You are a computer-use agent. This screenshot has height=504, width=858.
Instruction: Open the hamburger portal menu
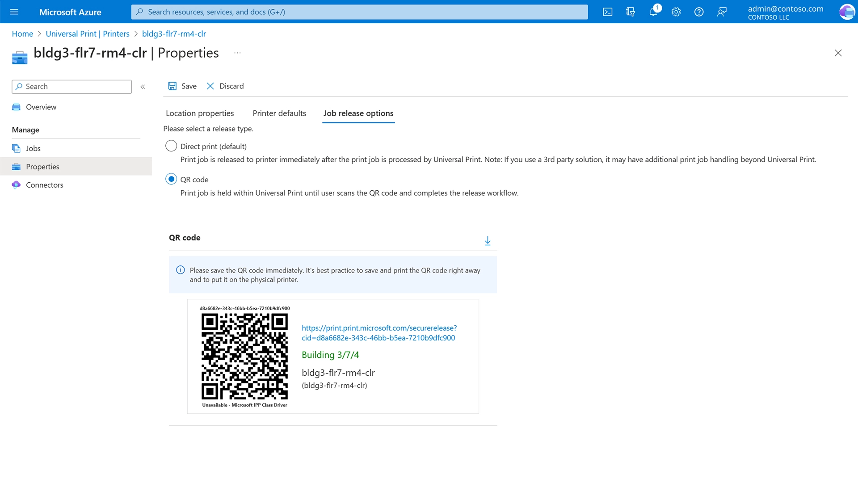[x=14, y=12]
